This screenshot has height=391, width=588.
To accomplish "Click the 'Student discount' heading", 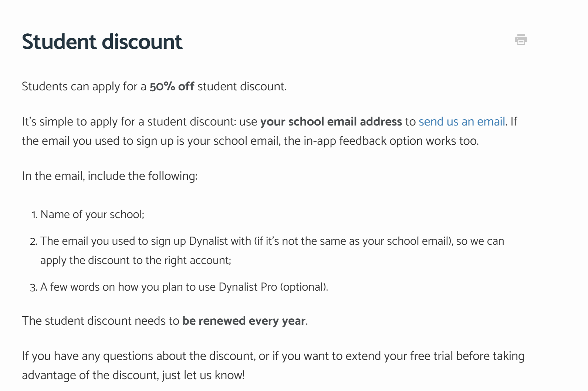I will 102,41.
